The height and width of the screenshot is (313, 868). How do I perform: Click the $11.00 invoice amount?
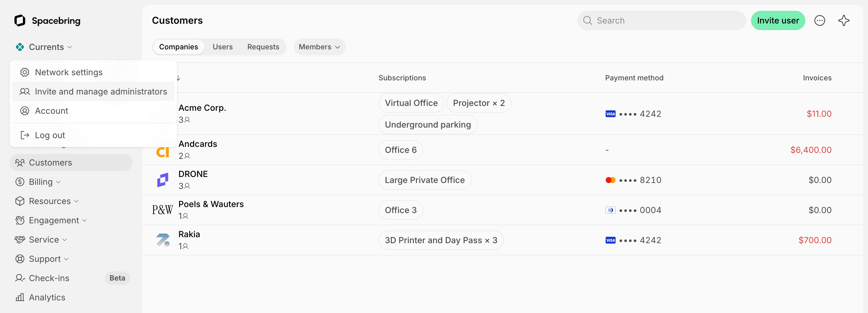click(819, 114)
